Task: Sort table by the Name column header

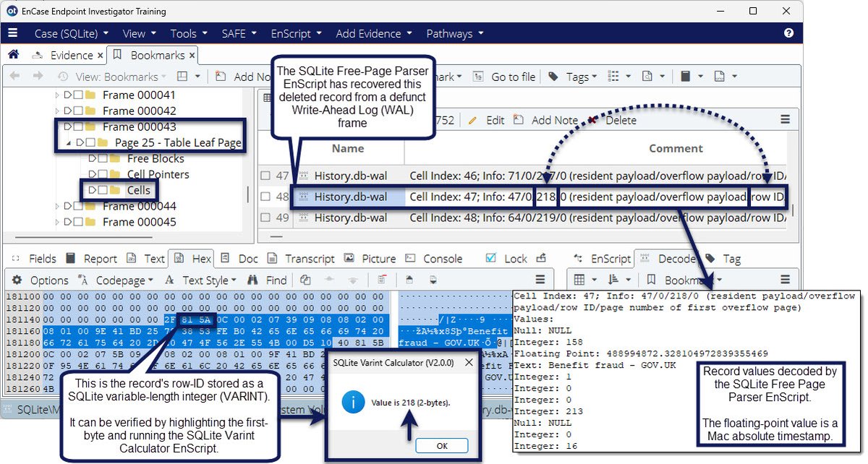Action: pos(348,148)
